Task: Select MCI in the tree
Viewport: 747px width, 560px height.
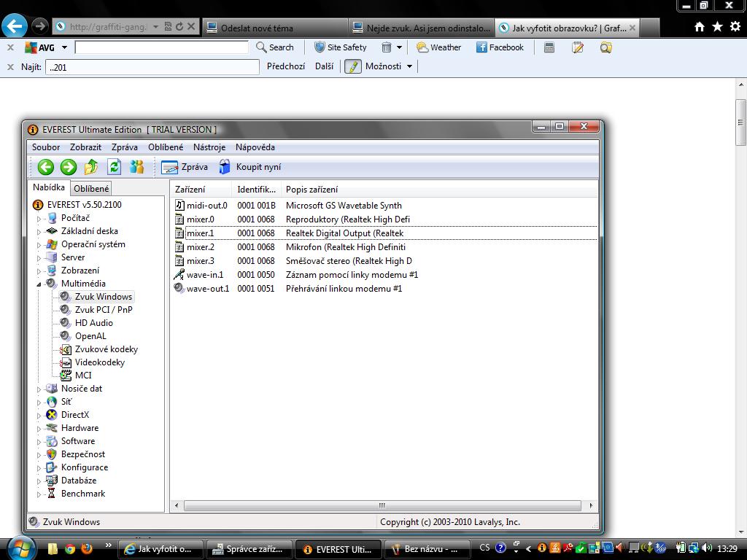Action: (83, 376)
